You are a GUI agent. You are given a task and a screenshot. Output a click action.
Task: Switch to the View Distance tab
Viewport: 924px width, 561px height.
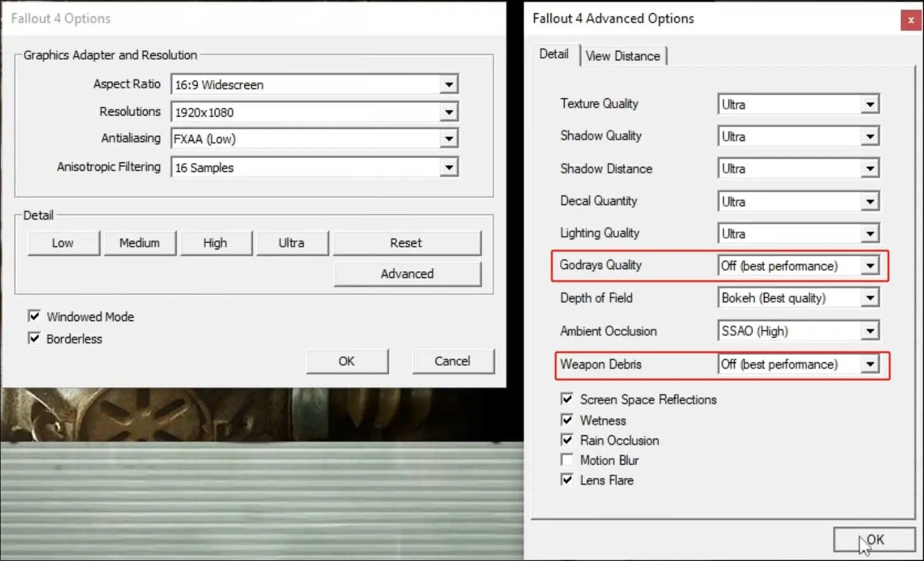click(x=622, y=56)
